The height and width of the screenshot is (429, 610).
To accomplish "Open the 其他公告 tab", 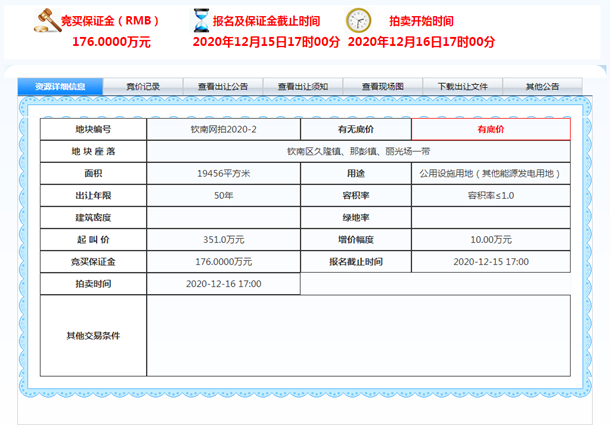I will click(542, 86).
